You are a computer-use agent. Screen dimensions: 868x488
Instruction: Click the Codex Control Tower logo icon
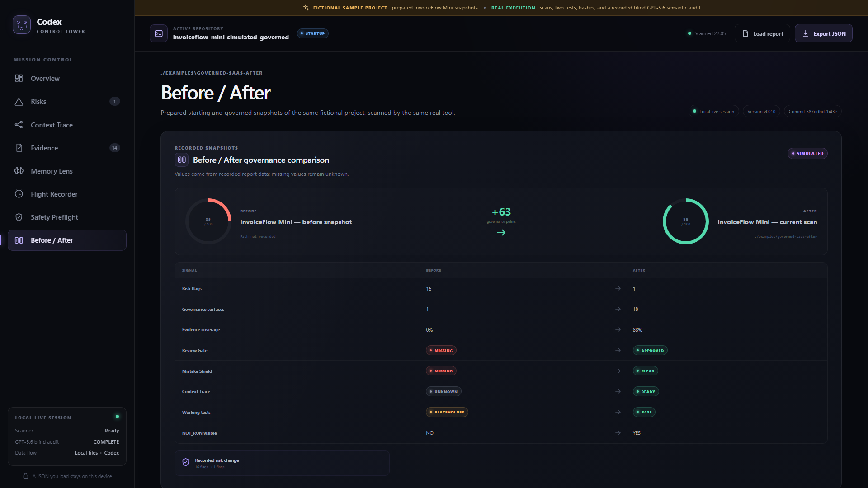coord(22,25)
